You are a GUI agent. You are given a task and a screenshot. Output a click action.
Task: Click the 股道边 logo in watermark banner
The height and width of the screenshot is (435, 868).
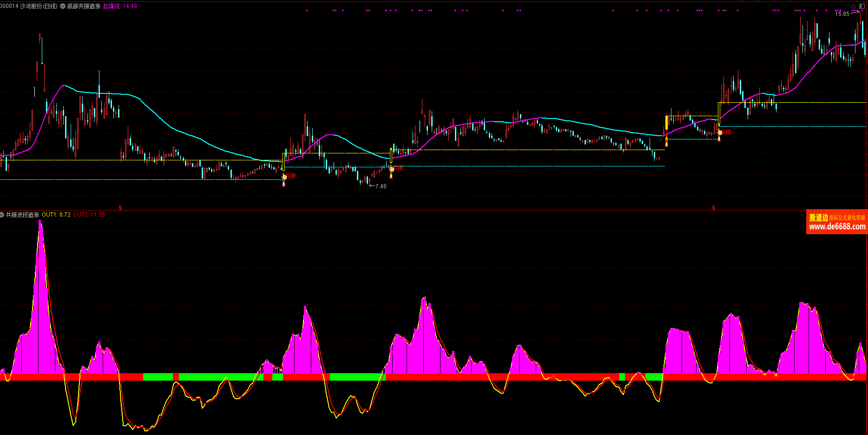tap(818, 217)
